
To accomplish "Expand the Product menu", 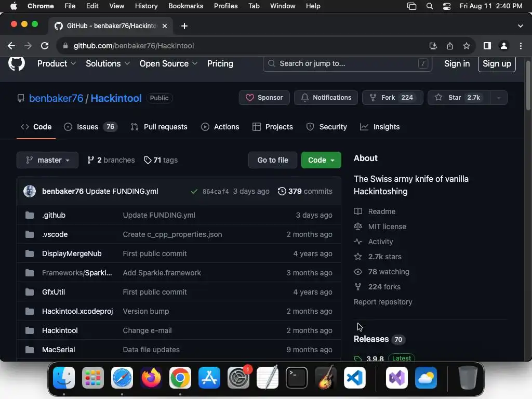I will [x=57, y=63].
